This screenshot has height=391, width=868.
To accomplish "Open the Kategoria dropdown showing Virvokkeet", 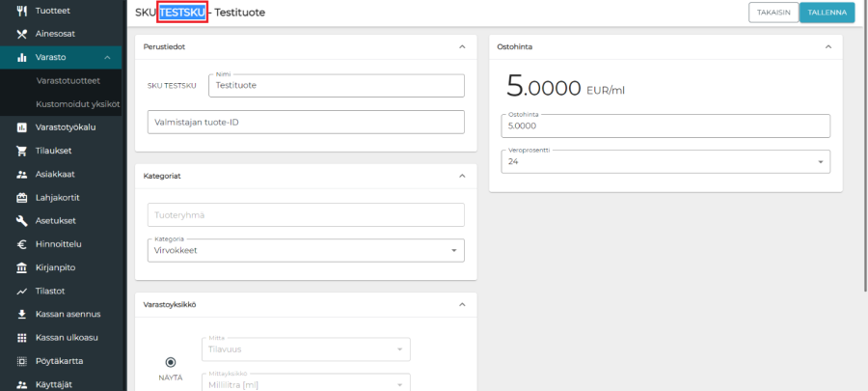I will click(x=306, y=250).
